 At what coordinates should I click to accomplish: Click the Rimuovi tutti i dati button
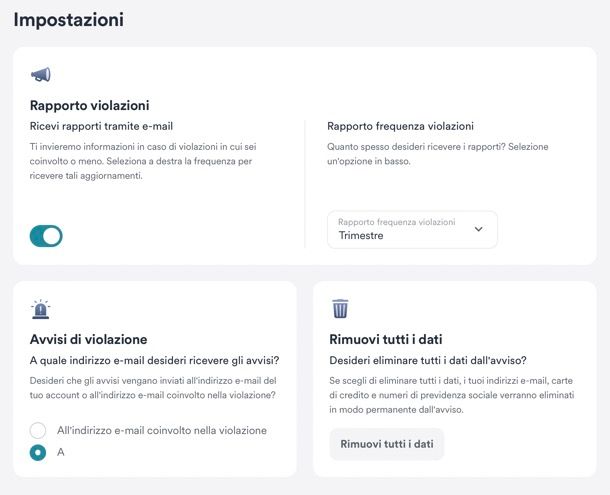[387, 444]
